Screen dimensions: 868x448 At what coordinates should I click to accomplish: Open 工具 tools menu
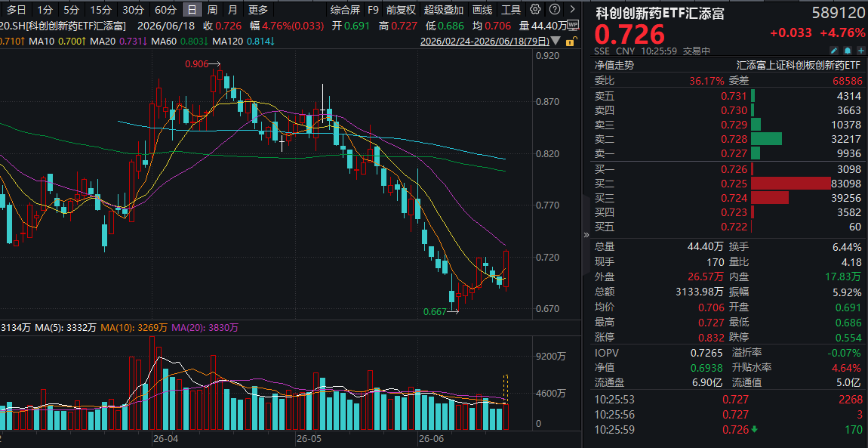(510, 9)
